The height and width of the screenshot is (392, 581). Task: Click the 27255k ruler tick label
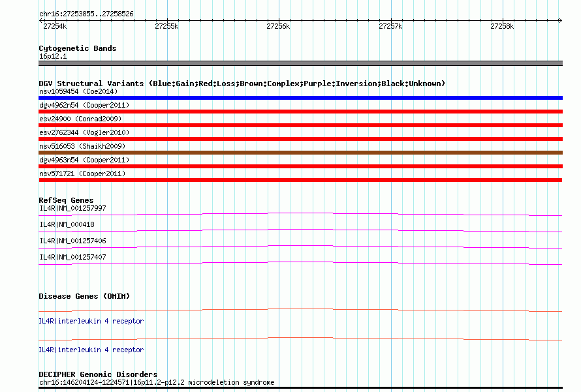pyautogui.click(x=166, y=26)
